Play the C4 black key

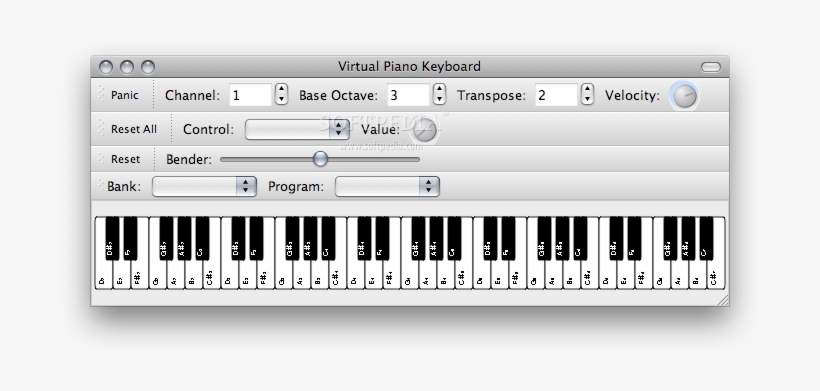(328, 238)
